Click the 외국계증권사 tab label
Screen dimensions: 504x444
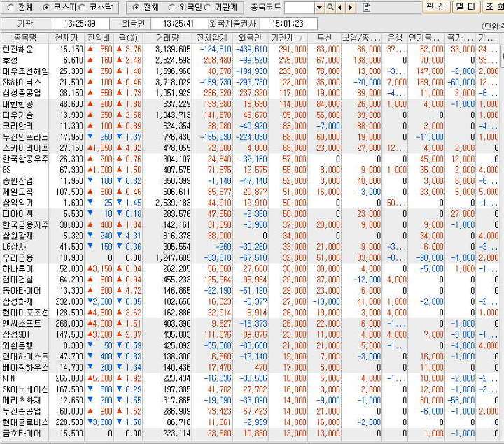click(233, 24)
